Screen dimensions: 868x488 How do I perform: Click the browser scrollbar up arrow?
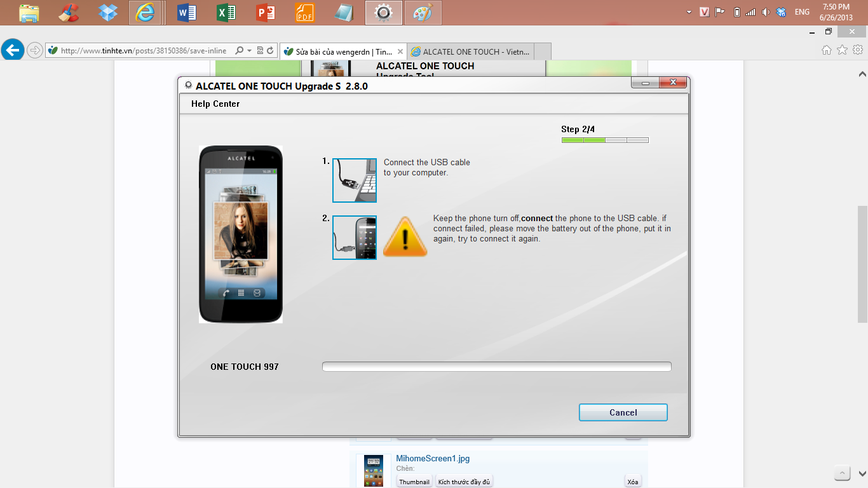(862, 74)
